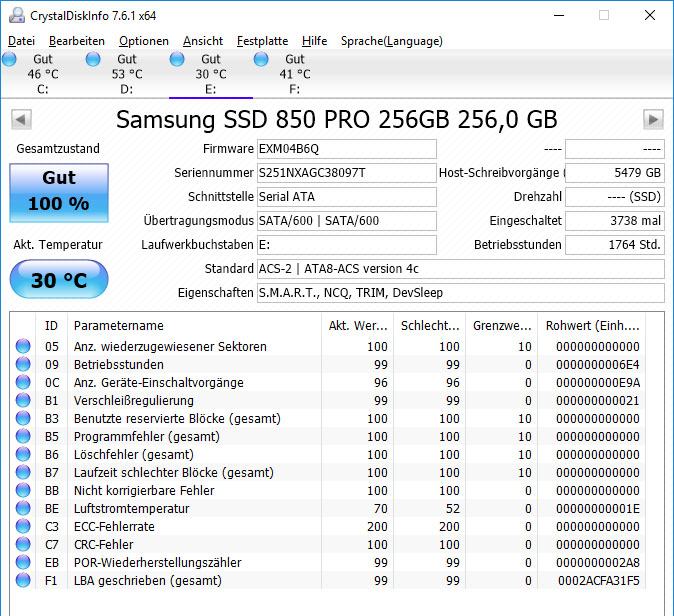674x616 pixels.
Task: Click status orb for attribute B3 row
Action: coord(23,418)
